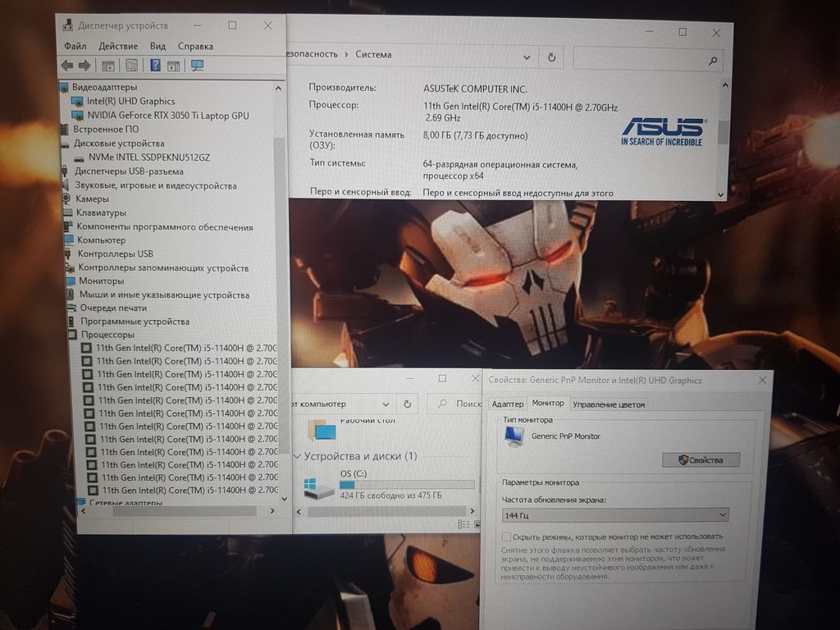This screenshot has width=840, height=630.
Task: Switch to the Управление цветом tab
Action: (x=609, y=404)
